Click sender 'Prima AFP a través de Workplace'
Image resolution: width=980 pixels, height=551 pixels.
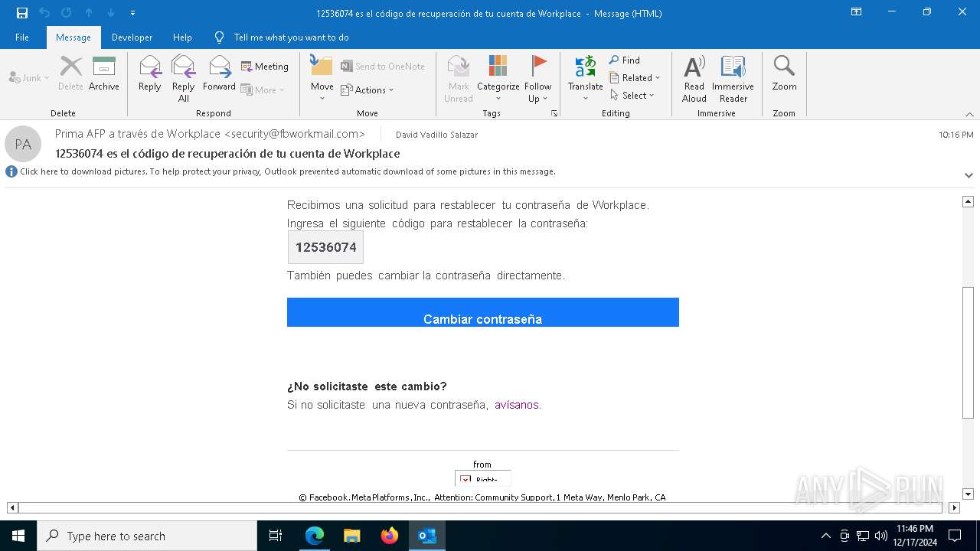(x=210, y=134)
